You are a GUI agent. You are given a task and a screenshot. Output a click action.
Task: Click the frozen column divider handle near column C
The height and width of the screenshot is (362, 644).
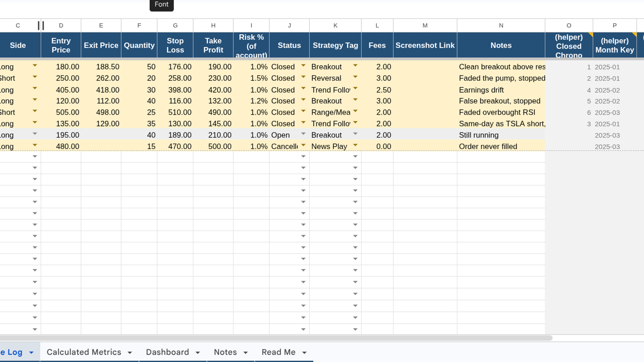tap(41, 25)
